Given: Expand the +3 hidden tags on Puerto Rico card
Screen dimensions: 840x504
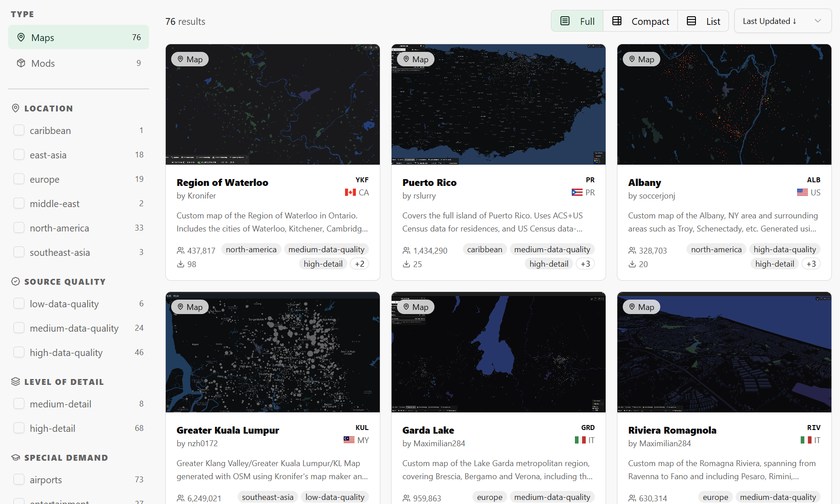Looking at the screenshot, I should pos(585,264).
